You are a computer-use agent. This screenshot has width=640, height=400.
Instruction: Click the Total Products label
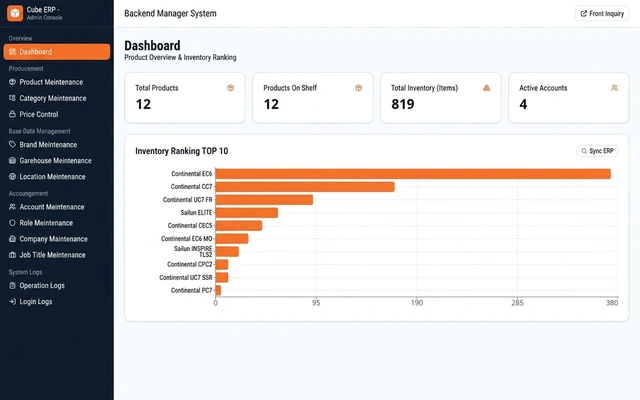point(157,88)
